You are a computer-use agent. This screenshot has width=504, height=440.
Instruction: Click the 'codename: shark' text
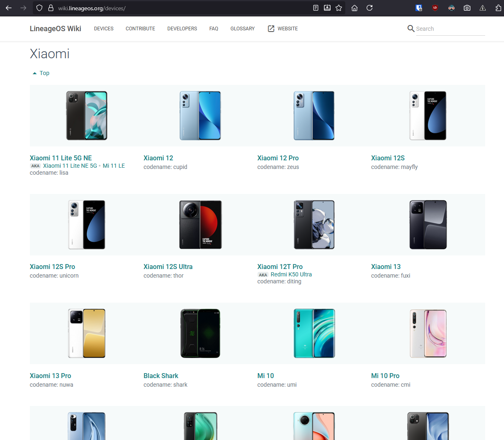coord(165,385)
